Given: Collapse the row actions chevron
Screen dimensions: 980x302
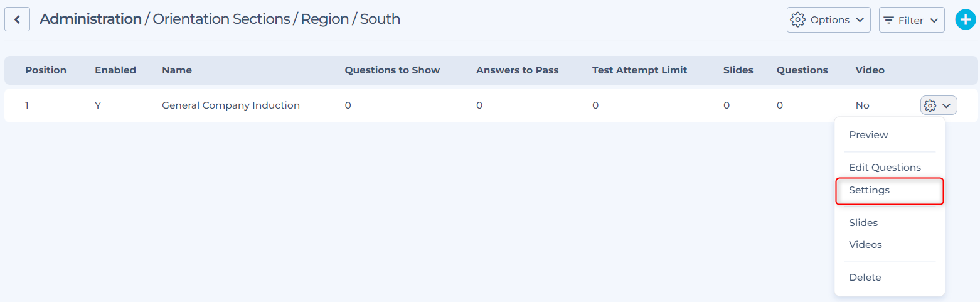Looking at the screenshot, I should point(946,105).
